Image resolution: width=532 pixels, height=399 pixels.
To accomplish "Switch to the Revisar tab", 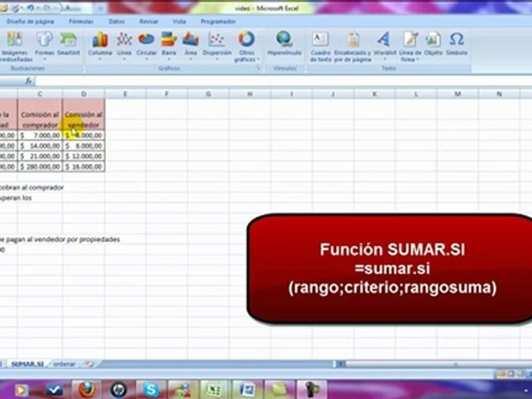I will point(149,22).
